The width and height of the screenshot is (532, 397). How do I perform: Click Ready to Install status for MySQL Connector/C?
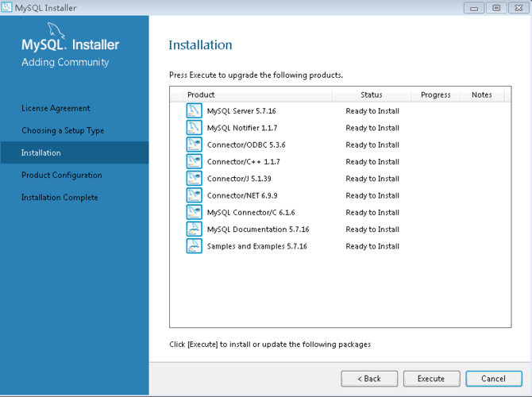372,213
